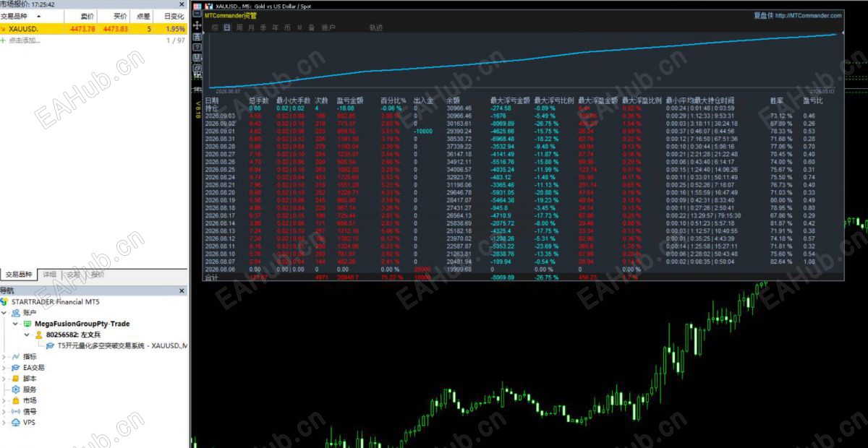This screenshot has height=448, width=868.
Task: Open the 账户 tab in MTCommander
Action: pos(328,28)
